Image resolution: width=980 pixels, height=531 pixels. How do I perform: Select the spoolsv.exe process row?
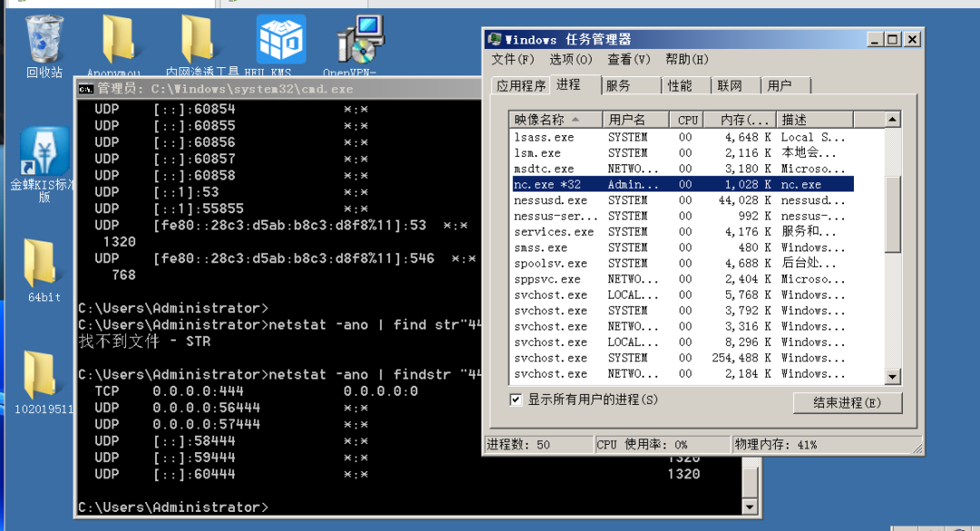[682, 263]
